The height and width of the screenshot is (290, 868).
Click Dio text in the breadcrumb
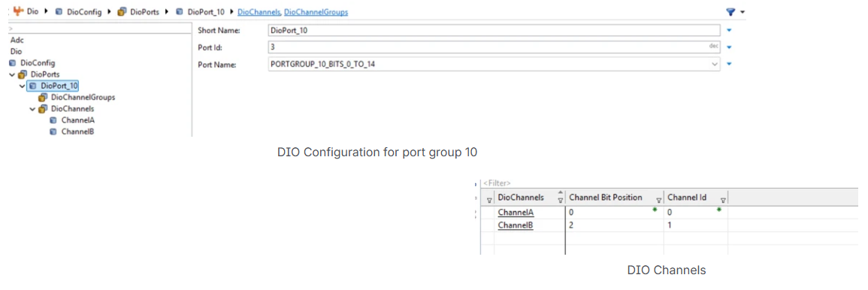32,11
